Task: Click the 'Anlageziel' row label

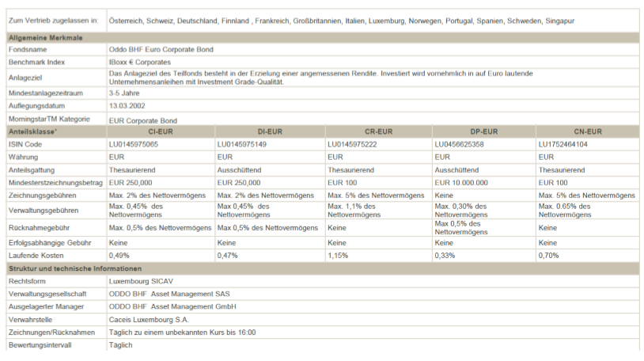Action: [25, 78]
